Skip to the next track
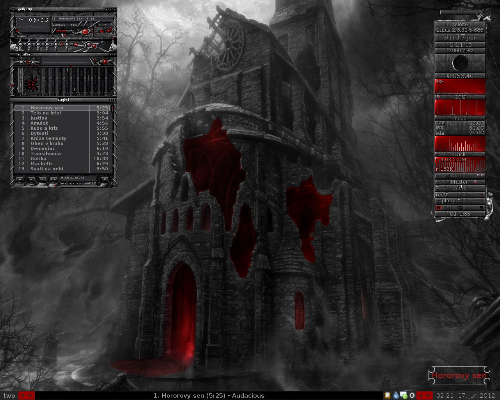The height and width of the screenshot is (400, 500). (x=56, y=45)
